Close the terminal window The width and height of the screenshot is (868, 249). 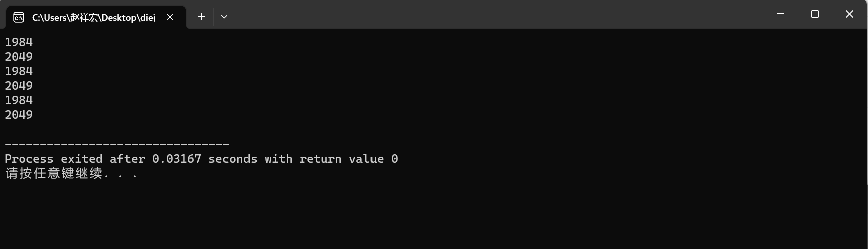[x=849, y=14]
